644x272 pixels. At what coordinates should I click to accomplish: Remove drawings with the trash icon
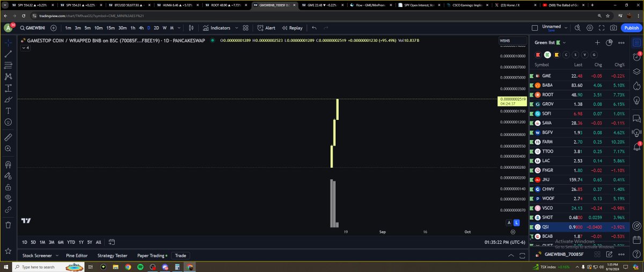coord(8,225)
